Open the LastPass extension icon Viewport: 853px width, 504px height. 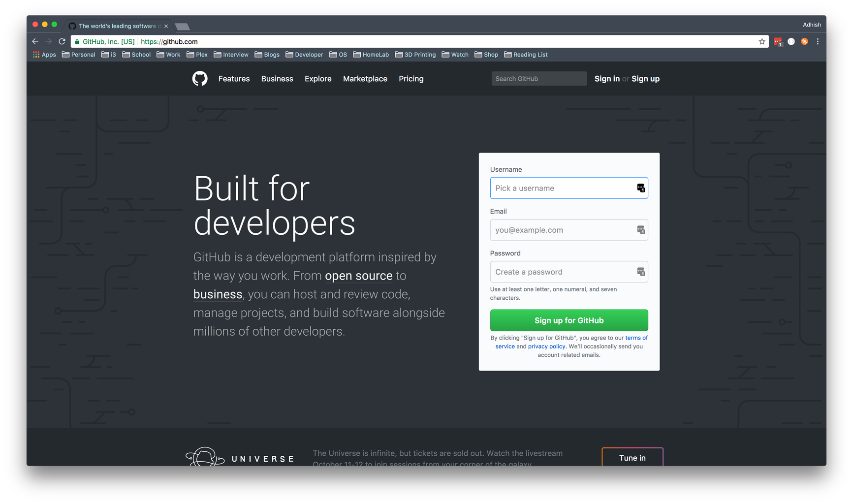[778, 41]
